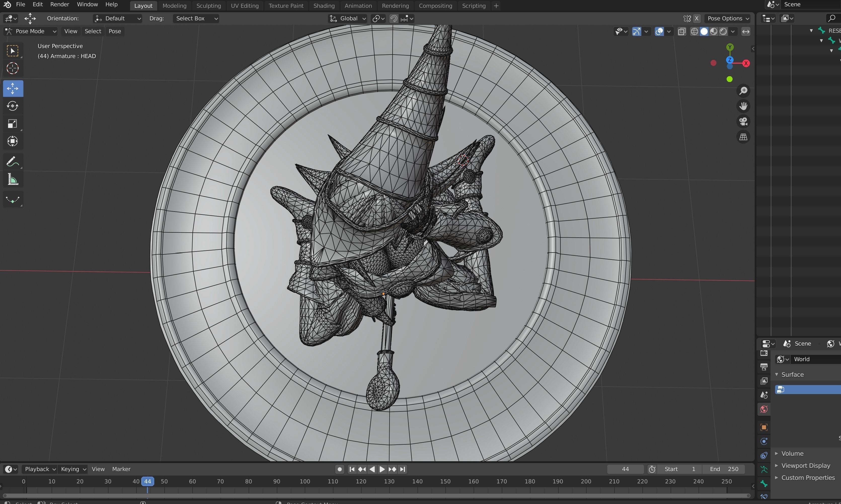Open the Output properties tab
841x504 pixels.
(764, 367)
